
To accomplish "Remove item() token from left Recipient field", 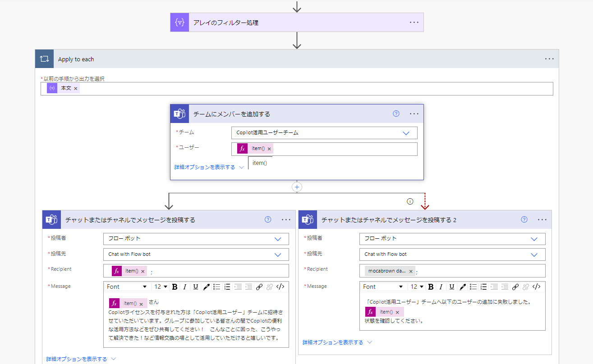I will [x=143, y=271].
